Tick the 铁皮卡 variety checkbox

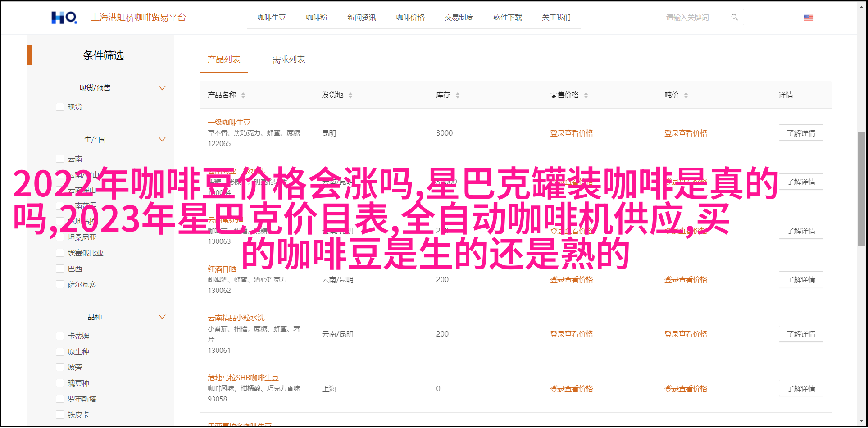pos(59,414)
